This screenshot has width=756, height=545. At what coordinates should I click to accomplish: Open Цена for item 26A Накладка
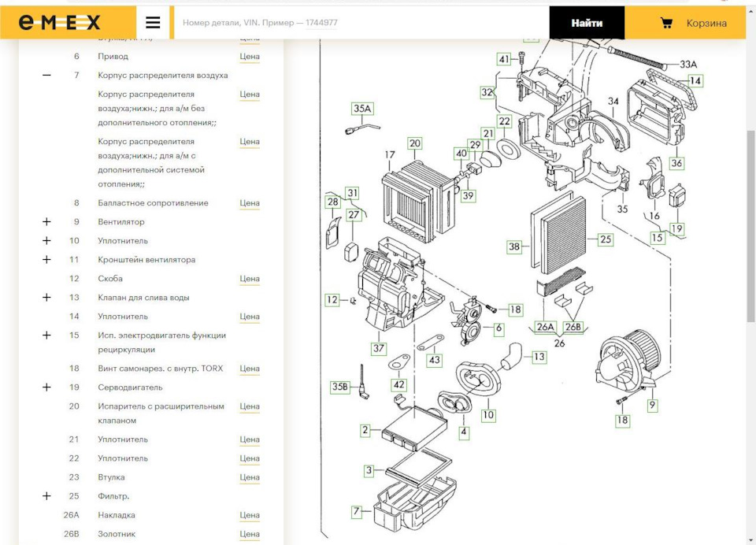coord(250,515)
